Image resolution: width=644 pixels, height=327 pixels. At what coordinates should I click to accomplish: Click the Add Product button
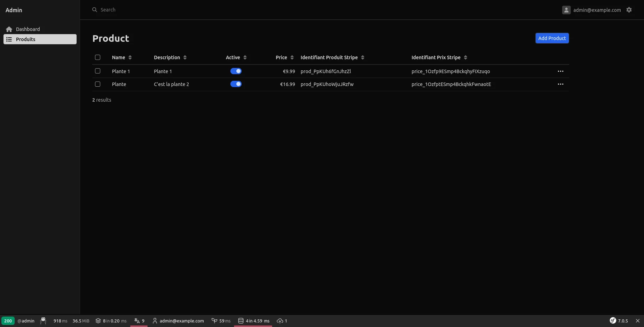[x=552, y=38]
